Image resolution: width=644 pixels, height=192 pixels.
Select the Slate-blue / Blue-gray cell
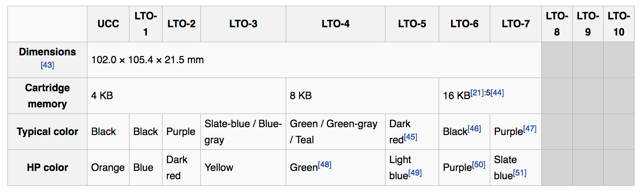click(243, 132)
